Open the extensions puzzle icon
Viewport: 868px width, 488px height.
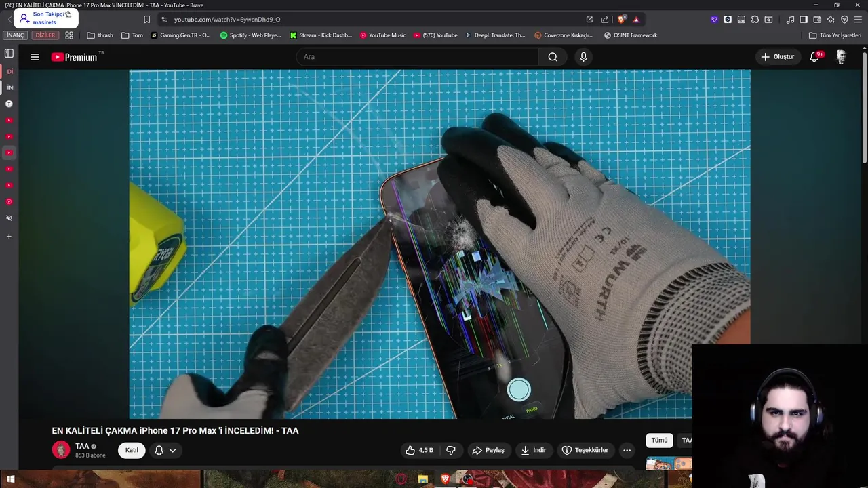(x=755, y=19)
